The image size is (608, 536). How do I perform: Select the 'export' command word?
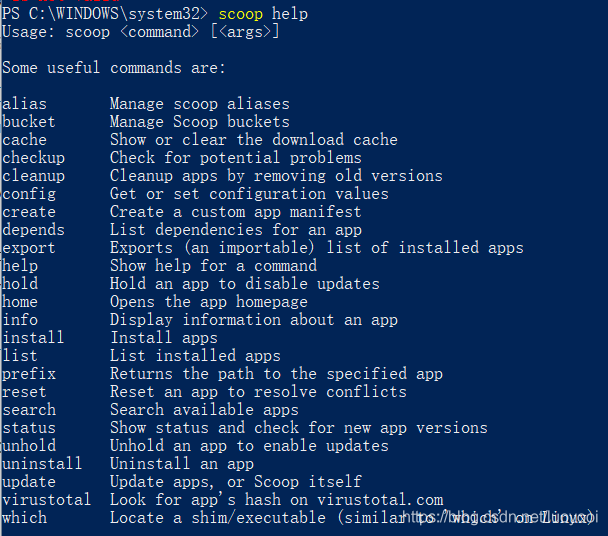[29, 248]
